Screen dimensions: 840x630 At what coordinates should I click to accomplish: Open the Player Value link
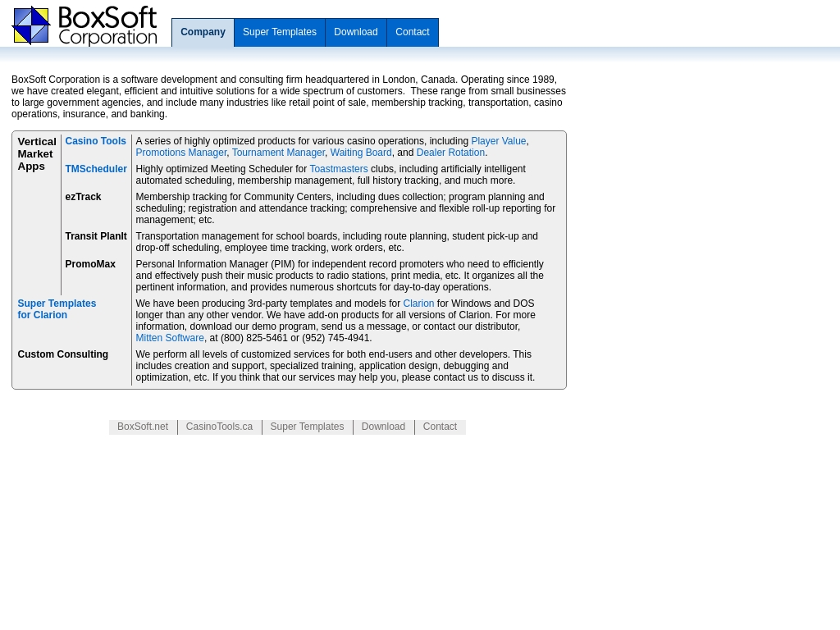[498, 141]
